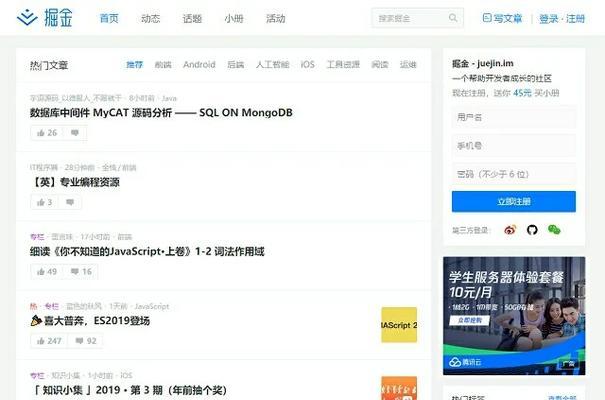Image resolution: width=605 pixels, height=400 pixels.
Task: Open the 话题 nav tab
Action: pyautogui.click(x=192, y=18)
